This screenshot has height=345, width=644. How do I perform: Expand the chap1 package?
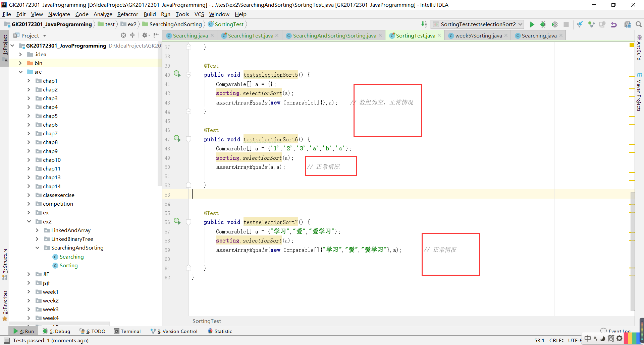[29, 81]
